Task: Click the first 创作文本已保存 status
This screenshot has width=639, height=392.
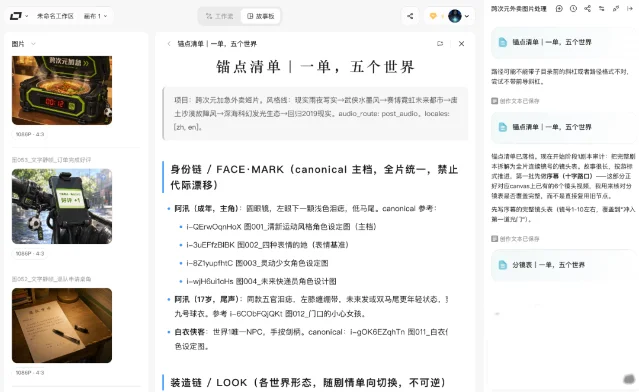Action: [515, 101]
